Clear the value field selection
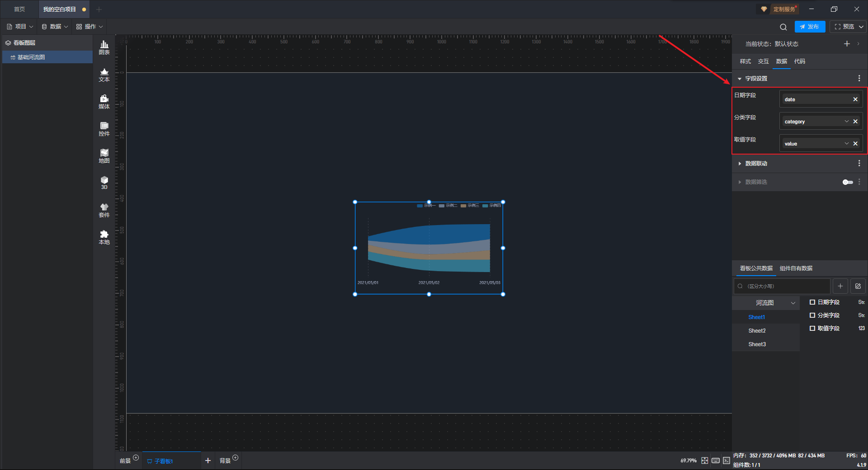 click(855, 144)
